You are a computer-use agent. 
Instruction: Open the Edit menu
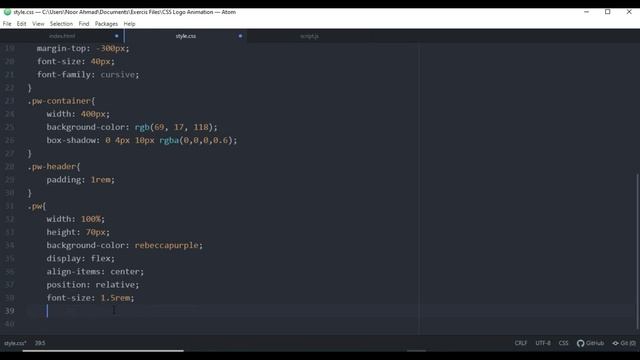click(x=21, y=24)
